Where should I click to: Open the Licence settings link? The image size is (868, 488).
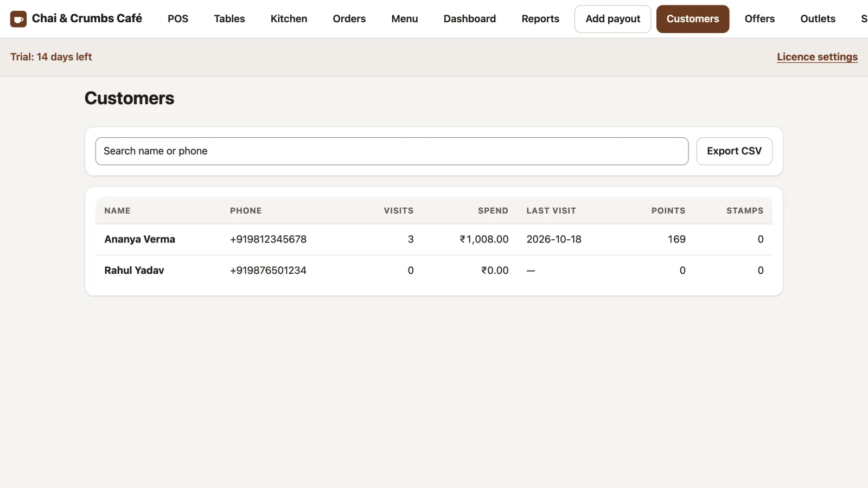click(x=817, y=57)
